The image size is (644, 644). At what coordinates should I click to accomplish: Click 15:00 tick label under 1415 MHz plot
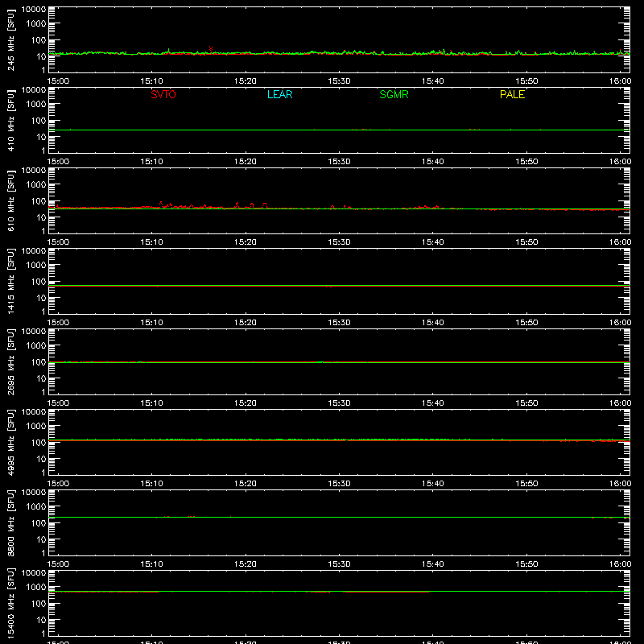[58, 323]
